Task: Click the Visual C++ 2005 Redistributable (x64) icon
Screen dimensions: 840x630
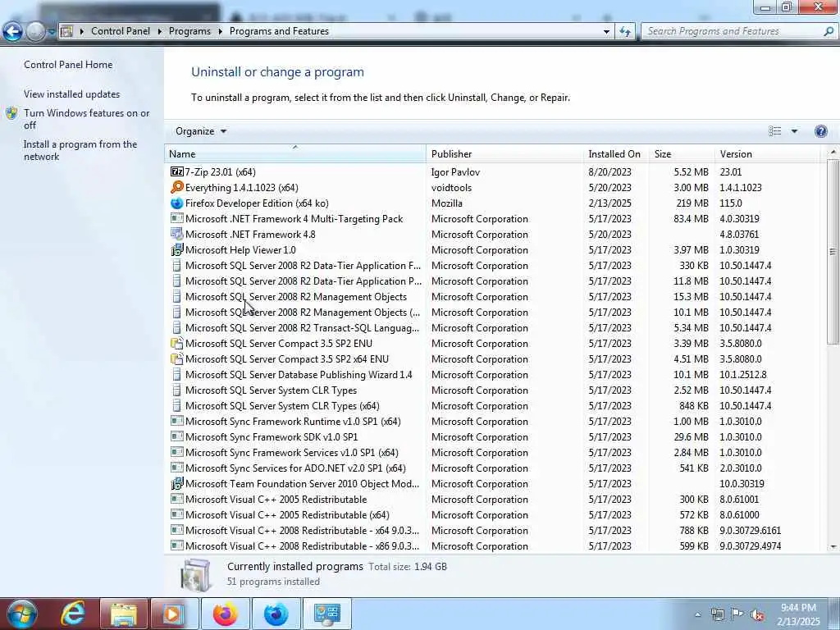Action: pyautogui.click(x=177, y=514)
